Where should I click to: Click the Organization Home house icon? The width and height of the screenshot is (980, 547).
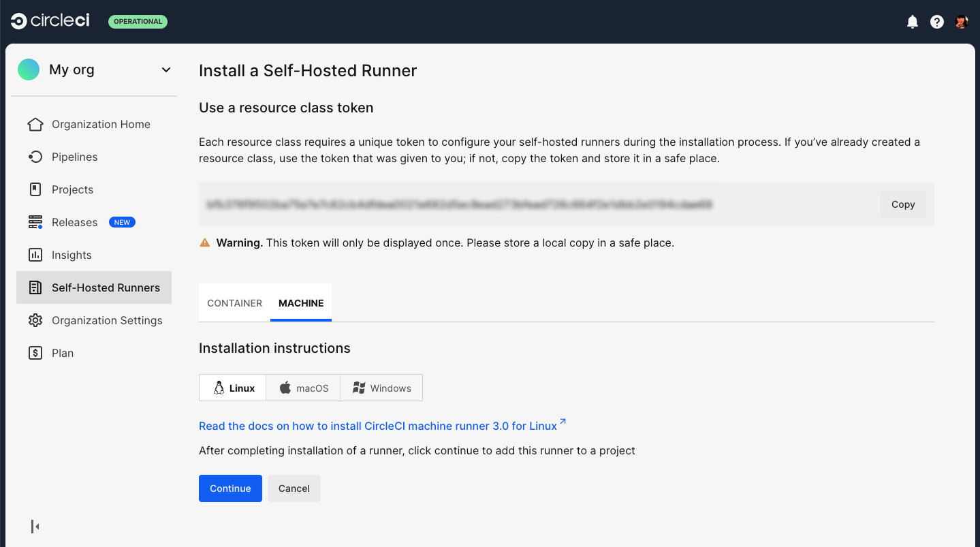[x=35, y=124]
